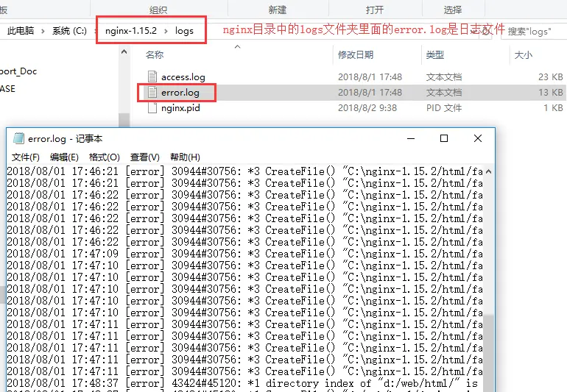The height and width of the screenshot is (392, 567).
Task: Select the access.log file icon
Action: pyautogui.click(x=152, y=76)
